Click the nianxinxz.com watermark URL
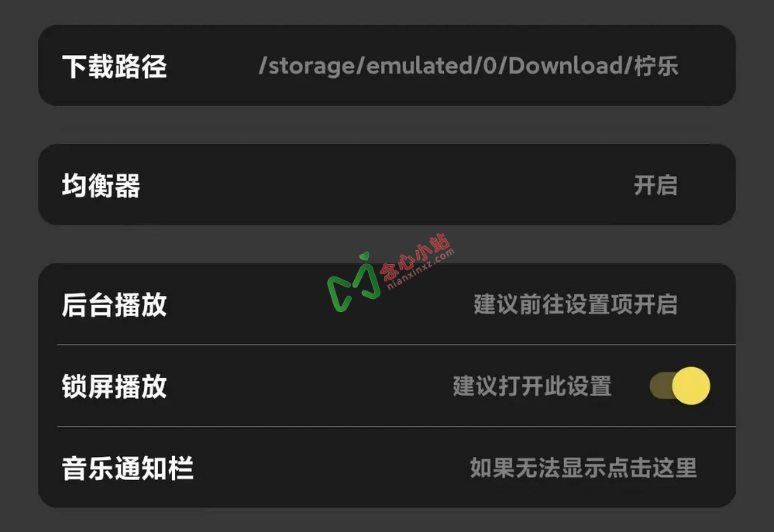The width and height of the screenshot is (774, 532). tap(421, 269)
